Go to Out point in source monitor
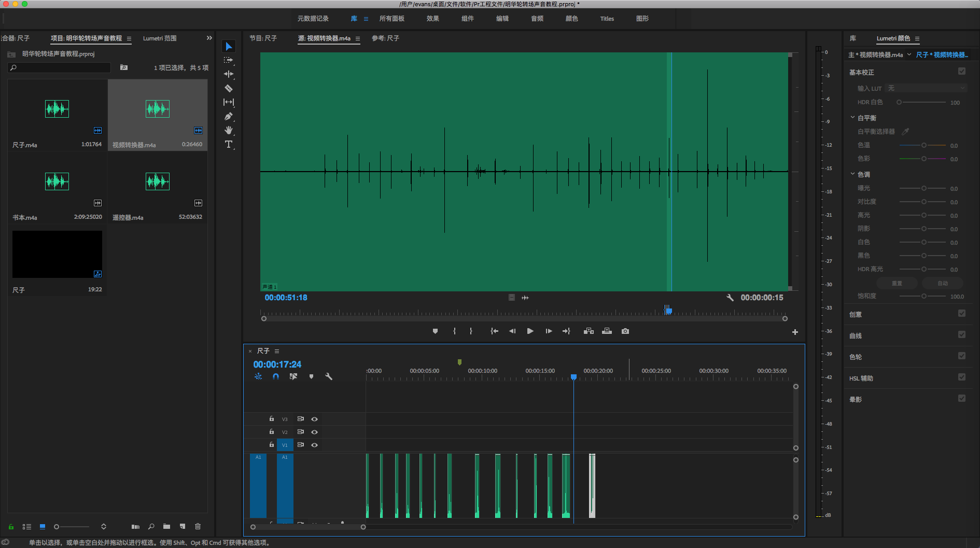The image size is (980, 548). tap(566, 331)
